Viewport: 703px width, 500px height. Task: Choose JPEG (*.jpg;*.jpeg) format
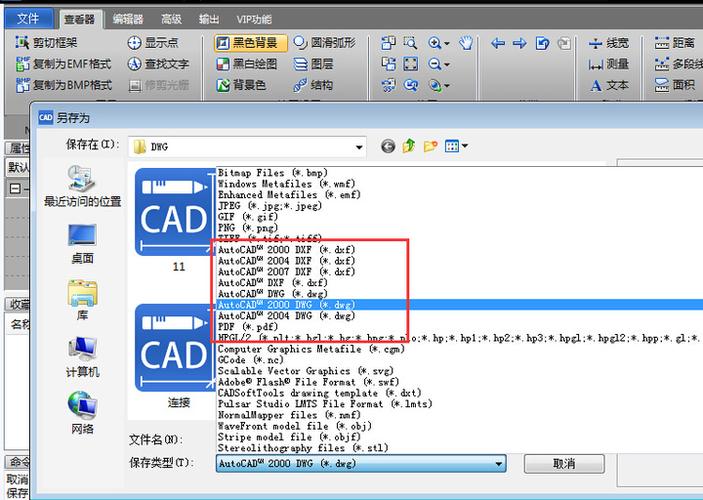pos(269,206)
